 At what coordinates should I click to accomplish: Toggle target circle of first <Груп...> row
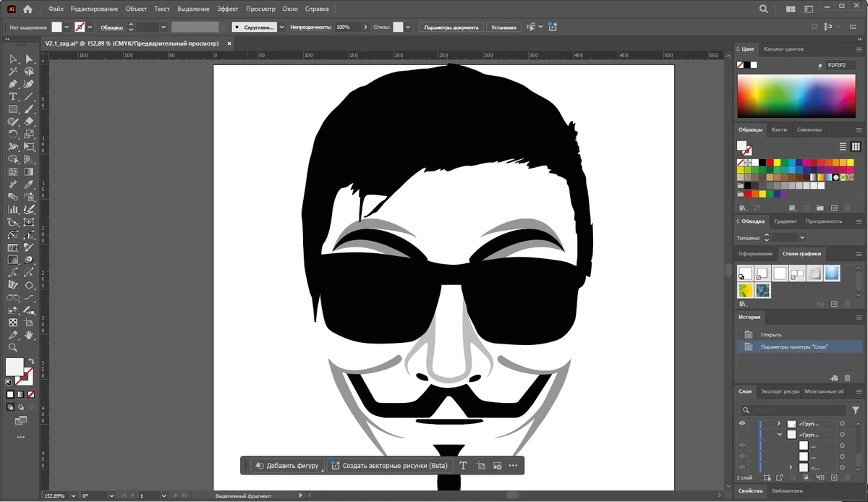pyautogui.click(x=842, y=423)
